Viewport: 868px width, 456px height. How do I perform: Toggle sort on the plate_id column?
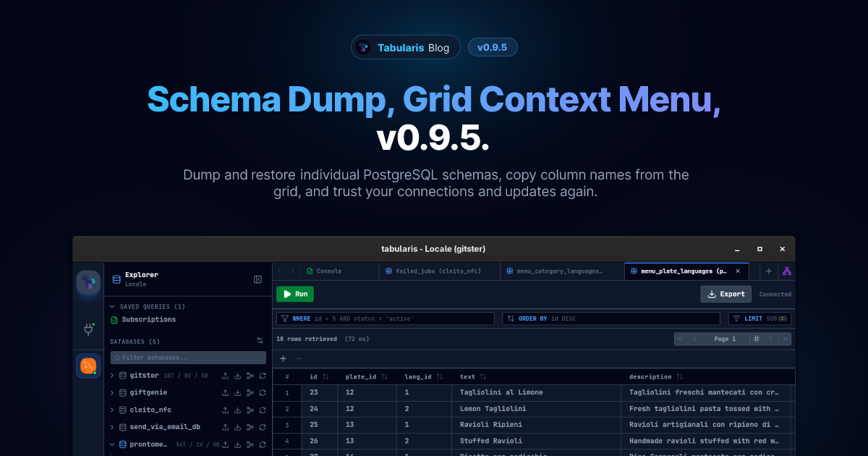(x=385, y=376)
